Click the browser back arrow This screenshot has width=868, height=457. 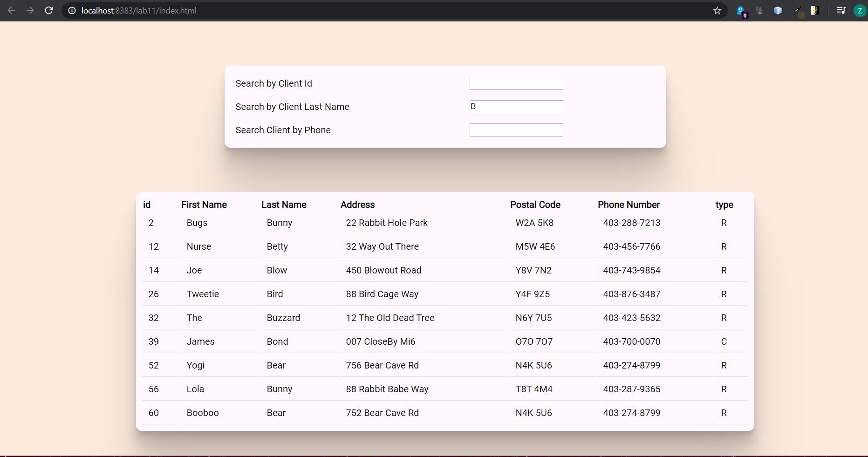tap(12, 10)
